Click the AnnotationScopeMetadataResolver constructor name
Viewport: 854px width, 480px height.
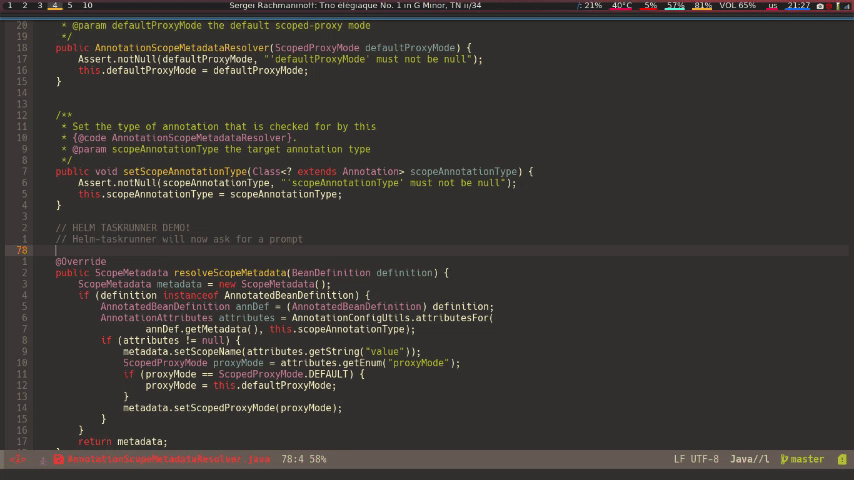[182, 48]
